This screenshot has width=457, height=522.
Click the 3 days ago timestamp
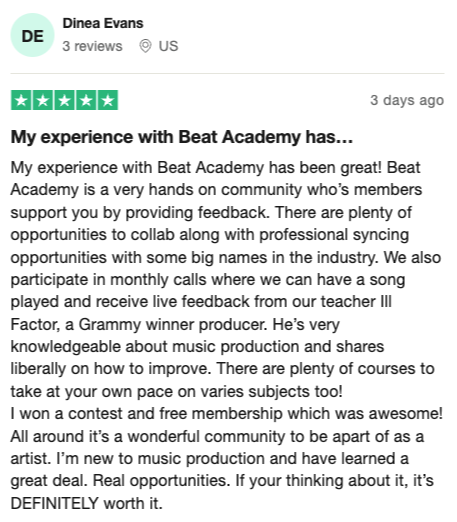coord(407,100)
